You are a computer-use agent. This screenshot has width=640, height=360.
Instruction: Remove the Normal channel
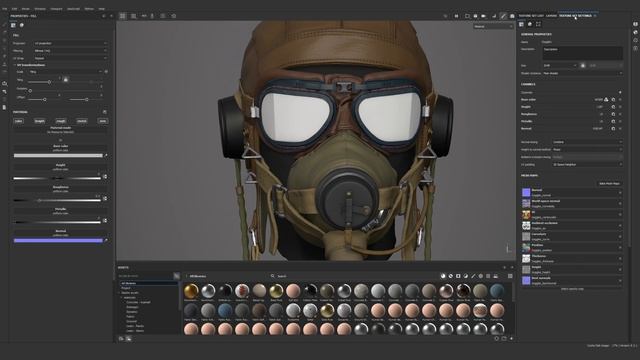620,129
